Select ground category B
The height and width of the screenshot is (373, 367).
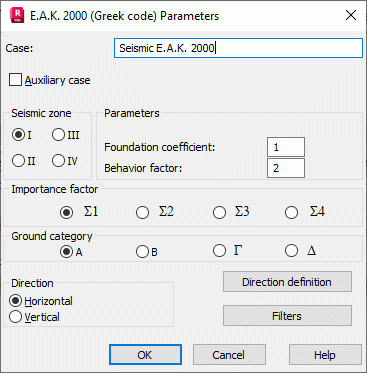point(143,252)
